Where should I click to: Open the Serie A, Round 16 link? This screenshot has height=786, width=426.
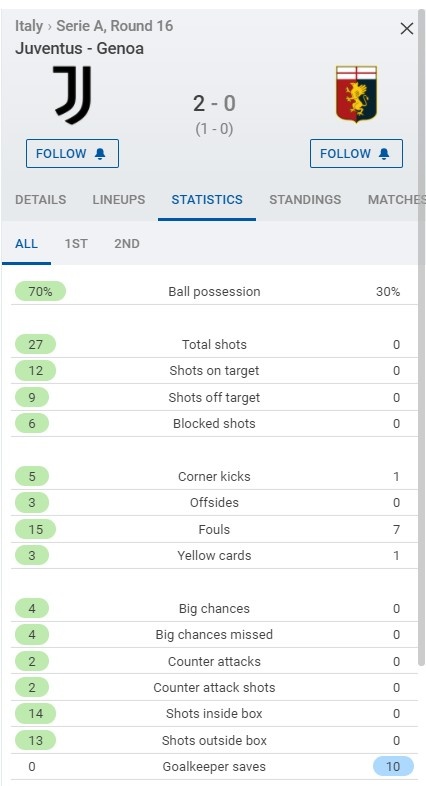click(x=115, y=26)
